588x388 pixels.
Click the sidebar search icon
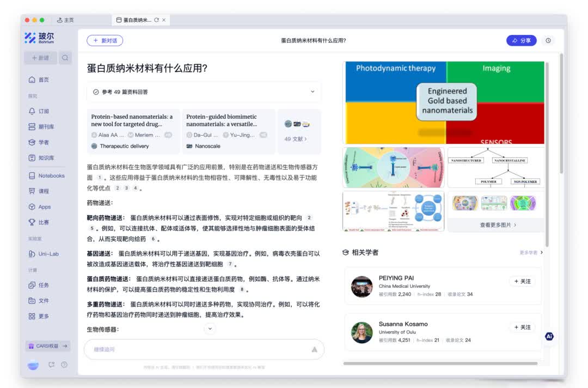[x=65, y=58]
